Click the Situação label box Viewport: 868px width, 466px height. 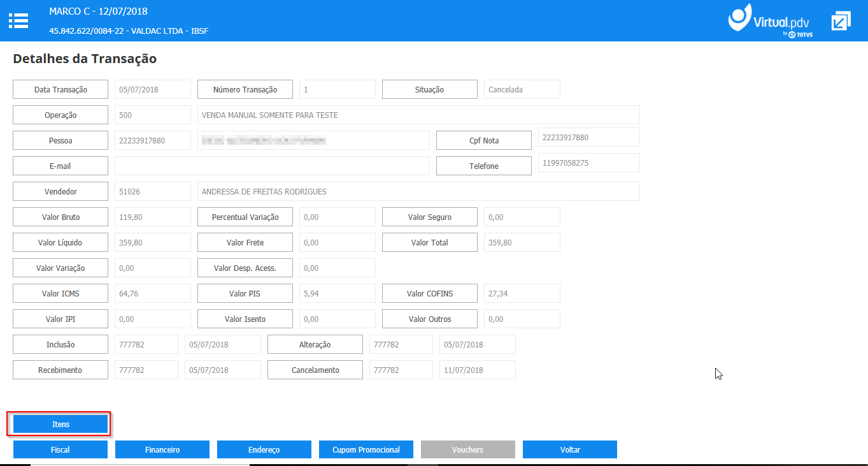(430, 89)
